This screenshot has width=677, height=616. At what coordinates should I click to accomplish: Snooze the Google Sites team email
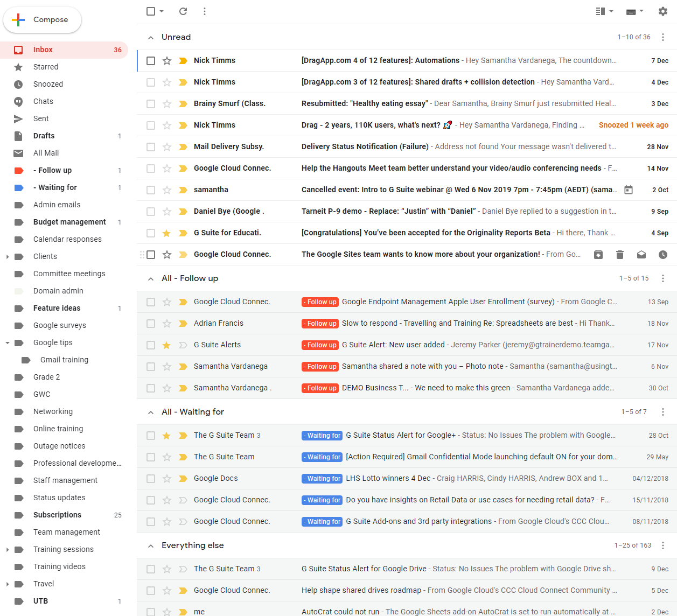663,255
